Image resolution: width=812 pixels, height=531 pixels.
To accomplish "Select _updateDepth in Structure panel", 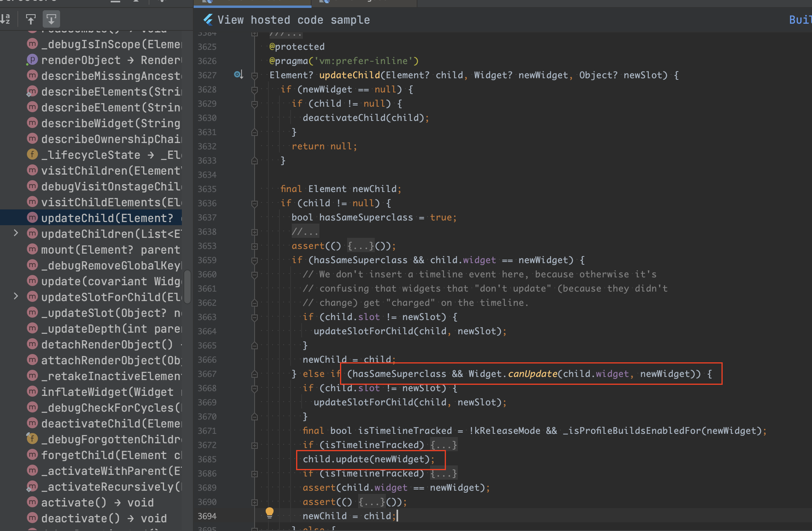I will pyautogui.click(x=111, y=328).
